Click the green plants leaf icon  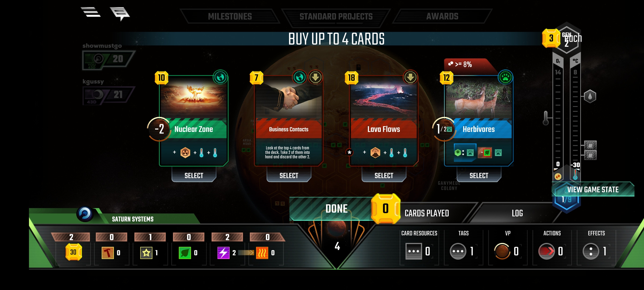(185, 253)
